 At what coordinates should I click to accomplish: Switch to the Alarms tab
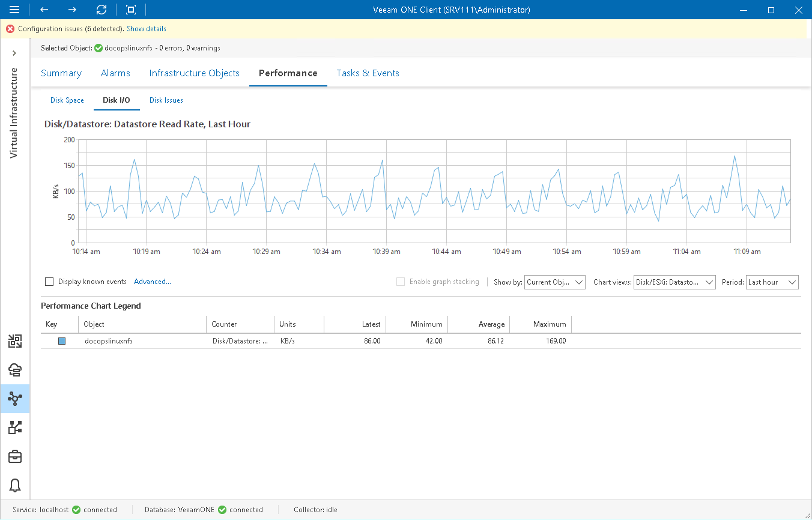tap(115, 73)
